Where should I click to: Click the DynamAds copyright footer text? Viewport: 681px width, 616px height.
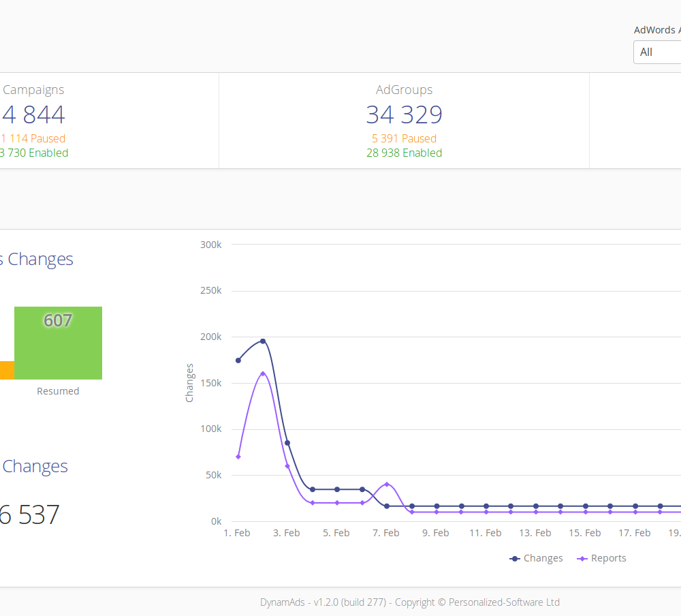click(x=409, y=602)
